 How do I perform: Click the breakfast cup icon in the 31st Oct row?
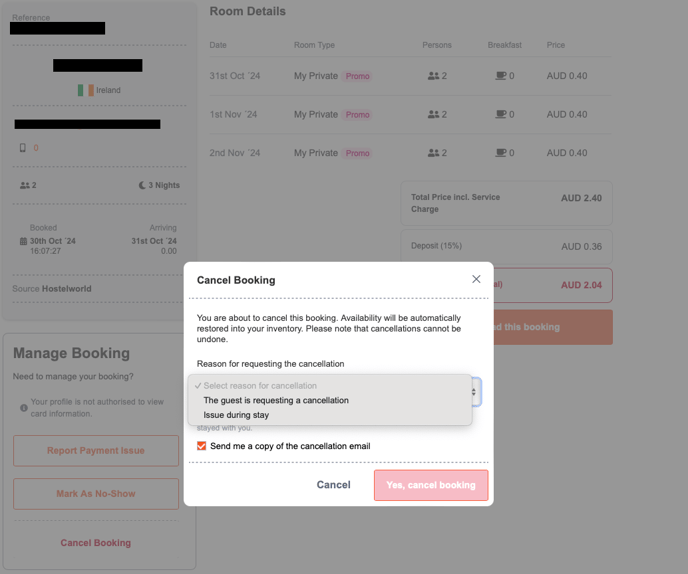tap(501, 76)
